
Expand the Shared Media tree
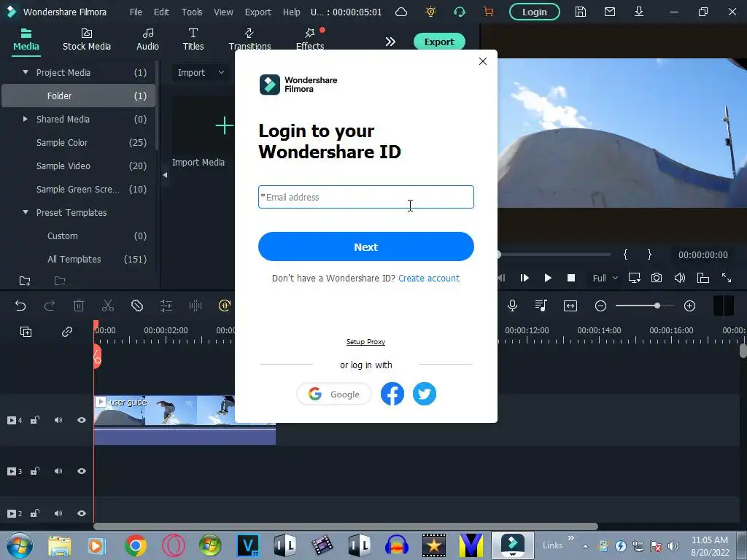pyautogui.click(x=26, y=119)
